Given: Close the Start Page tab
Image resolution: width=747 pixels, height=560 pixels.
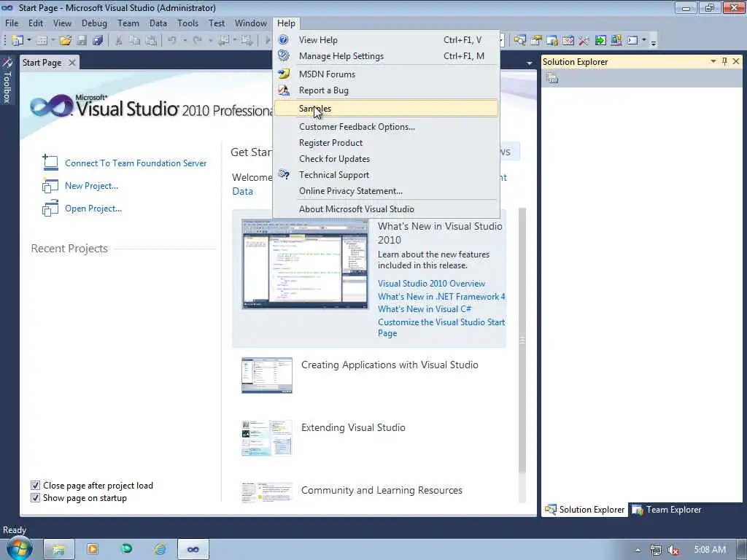Looking at the screenshot, I should [x=72, y=63].
